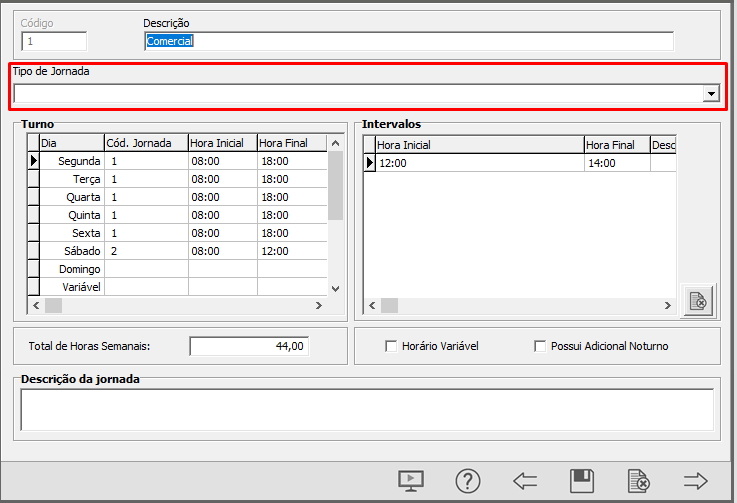Click the Descrição field containing Comercial
This screenshot has height=503, width=737.
pos(408,41)
